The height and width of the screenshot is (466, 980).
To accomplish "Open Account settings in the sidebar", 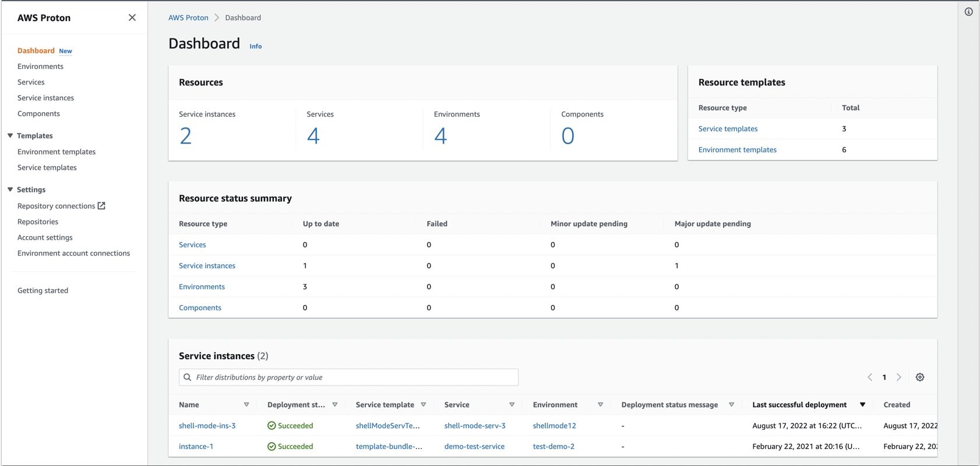I will pyautogui.click(x=45, y=237).
